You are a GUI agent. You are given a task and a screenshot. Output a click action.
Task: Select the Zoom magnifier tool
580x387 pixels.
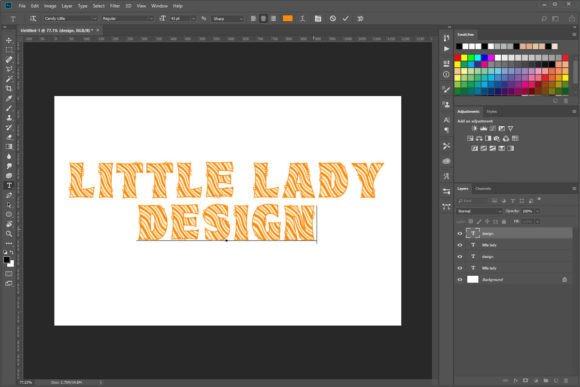pyautogui.click(x=9, y=233)
